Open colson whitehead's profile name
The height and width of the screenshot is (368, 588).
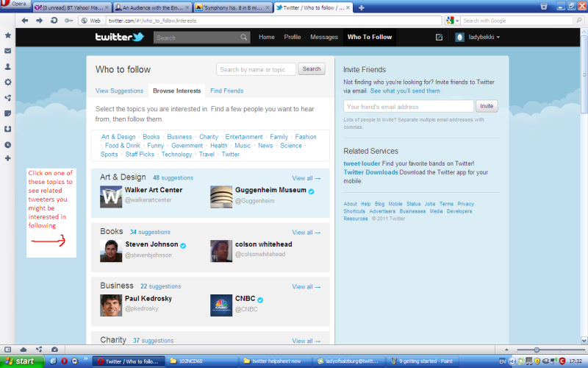tap(264, 244)
